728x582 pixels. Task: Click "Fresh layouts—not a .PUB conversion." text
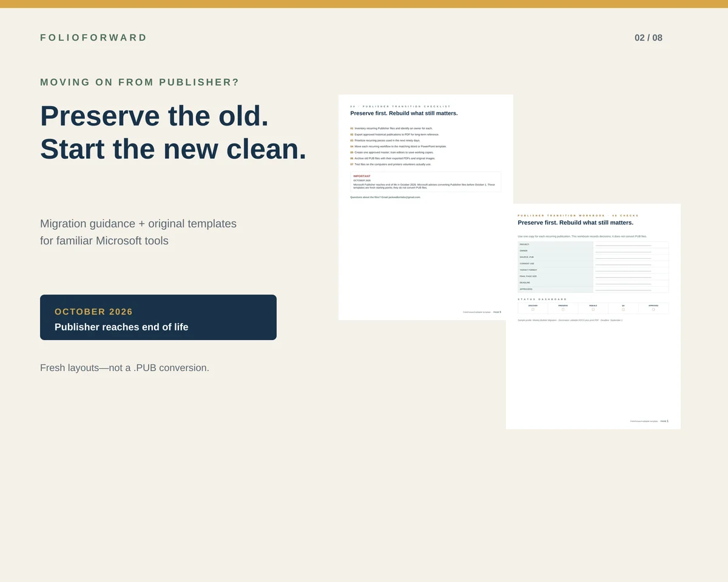[x=124, y=368]
